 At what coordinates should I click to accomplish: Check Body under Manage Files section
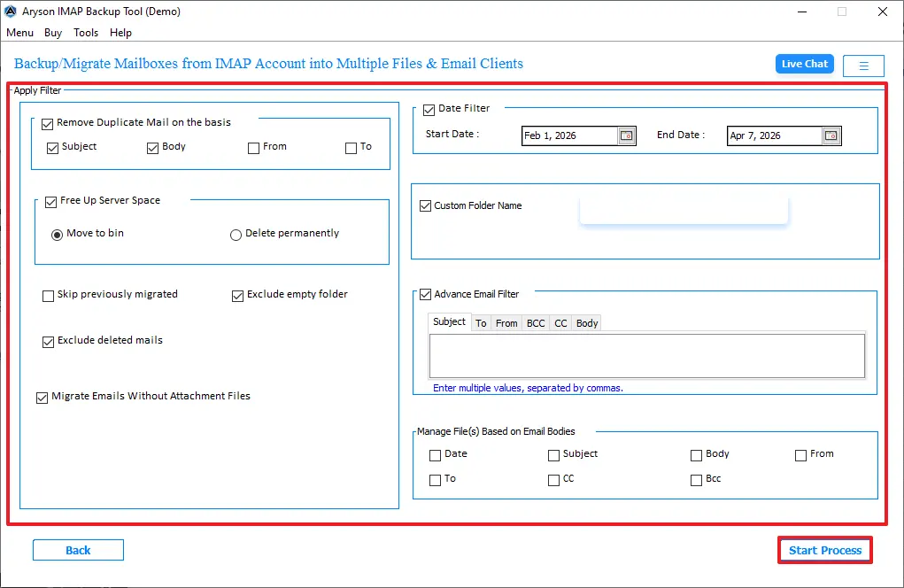(697, 455)
